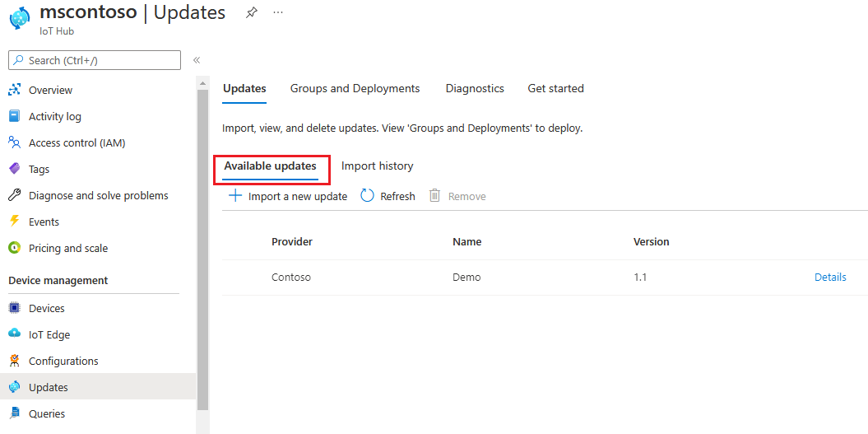Click the Pricing and scale icon
868x434 pixels.
tap(14, 248)
